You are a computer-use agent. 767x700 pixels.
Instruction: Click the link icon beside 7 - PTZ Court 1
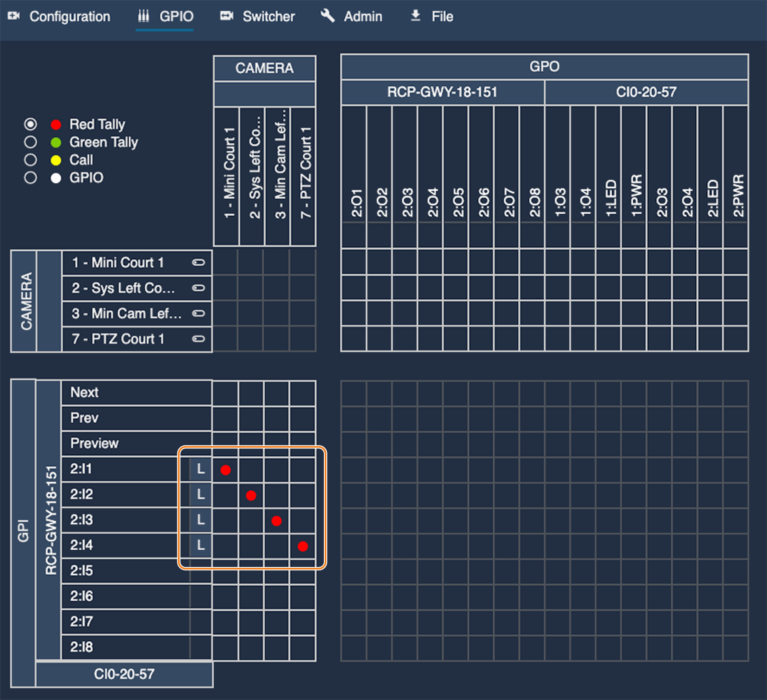(x=199, y=339)
